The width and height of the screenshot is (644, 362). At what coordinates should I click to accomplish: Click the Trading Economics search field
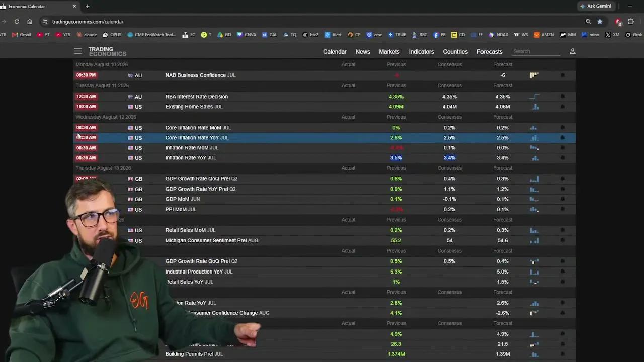(x=537, y=51)
